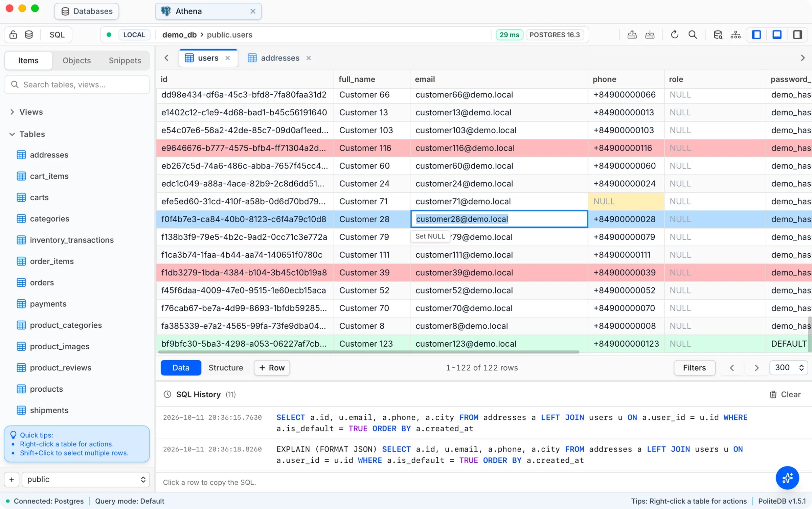Open the public schema dropdown
This screenshot has height=509, width=812.
(x=86, y=479)
